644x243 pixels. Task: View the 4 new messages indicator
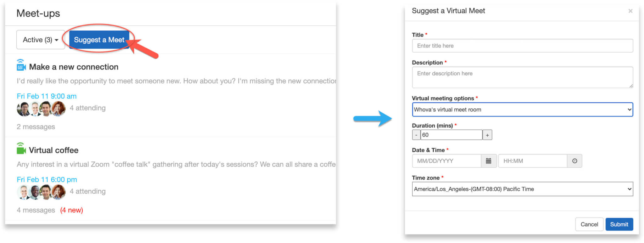(72, 210)
